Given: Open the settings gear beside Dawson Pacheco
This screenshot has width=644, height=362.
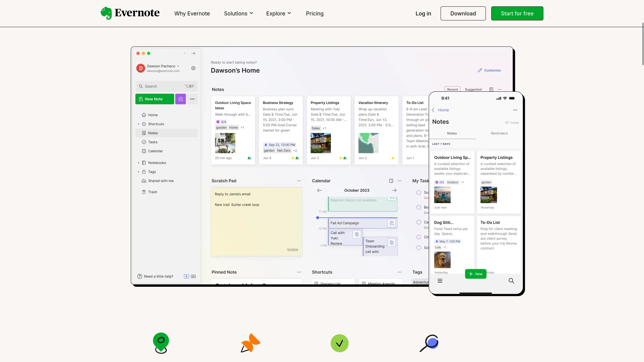Looking at the screenshot, I should (193, 68).
